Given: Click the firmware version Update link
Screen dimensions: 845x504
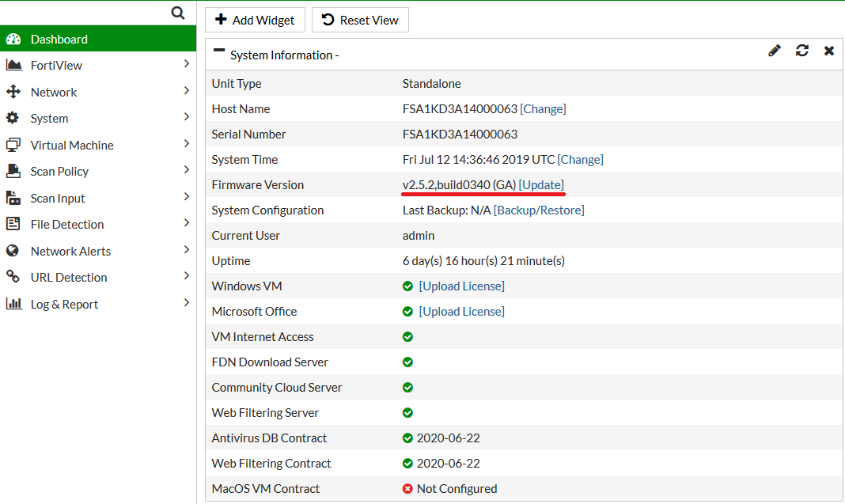Looking at the screenshot, I should (541, 184).
